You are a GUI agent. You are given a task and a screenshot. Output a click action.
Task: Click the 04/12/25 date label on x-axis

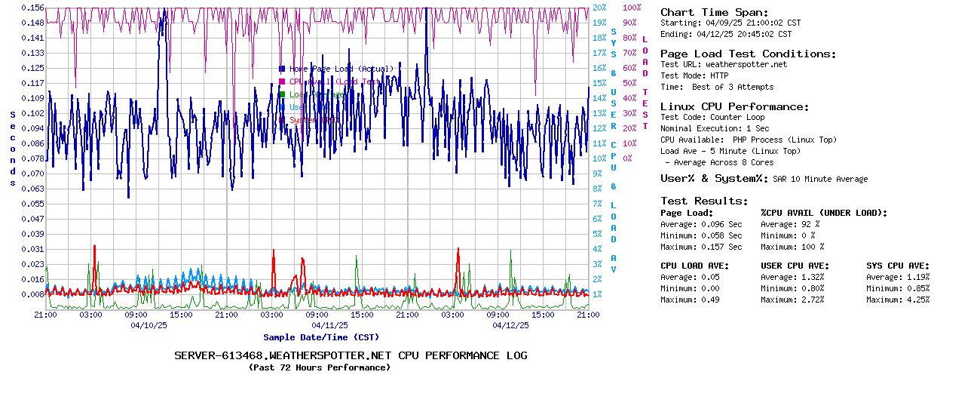[510, 325]
